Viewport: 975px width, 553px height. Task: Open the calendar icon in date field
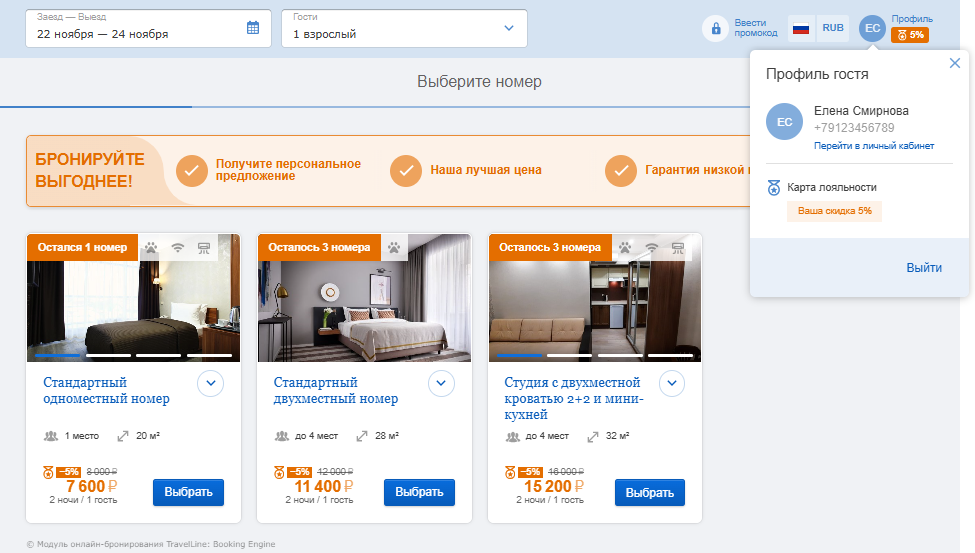point(252,27)
